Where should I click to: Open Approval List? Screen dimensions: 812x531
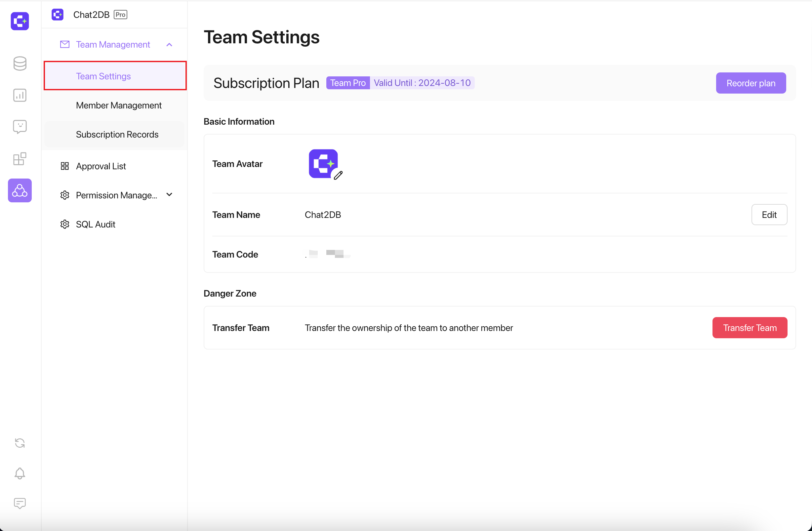115,166
